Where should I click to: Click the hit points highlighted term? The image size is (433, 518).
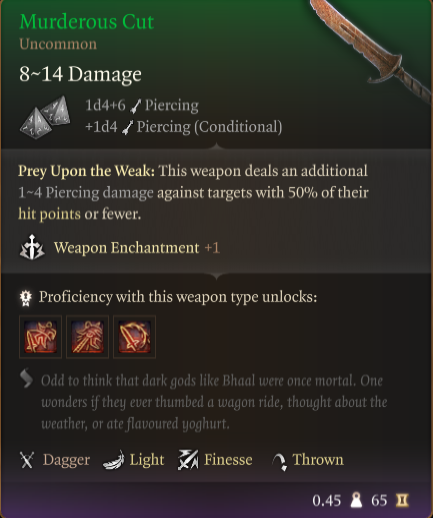(49, 214)
